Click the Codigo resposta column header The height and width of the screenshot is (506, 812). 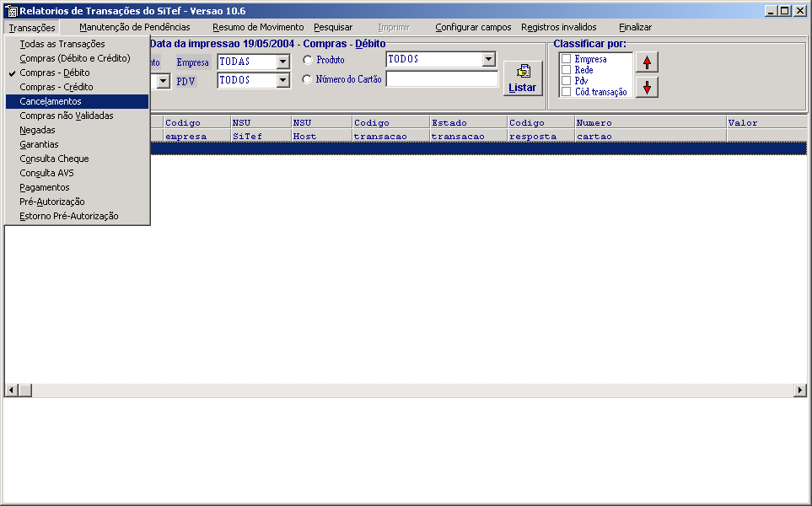(541, 129)
